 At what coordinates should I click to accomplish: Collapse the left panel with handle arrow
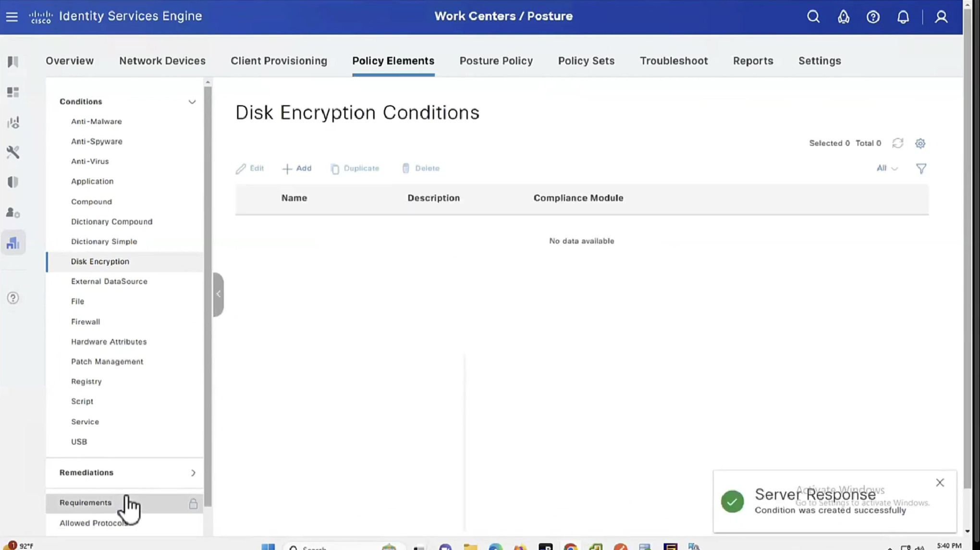pos(219,294)
